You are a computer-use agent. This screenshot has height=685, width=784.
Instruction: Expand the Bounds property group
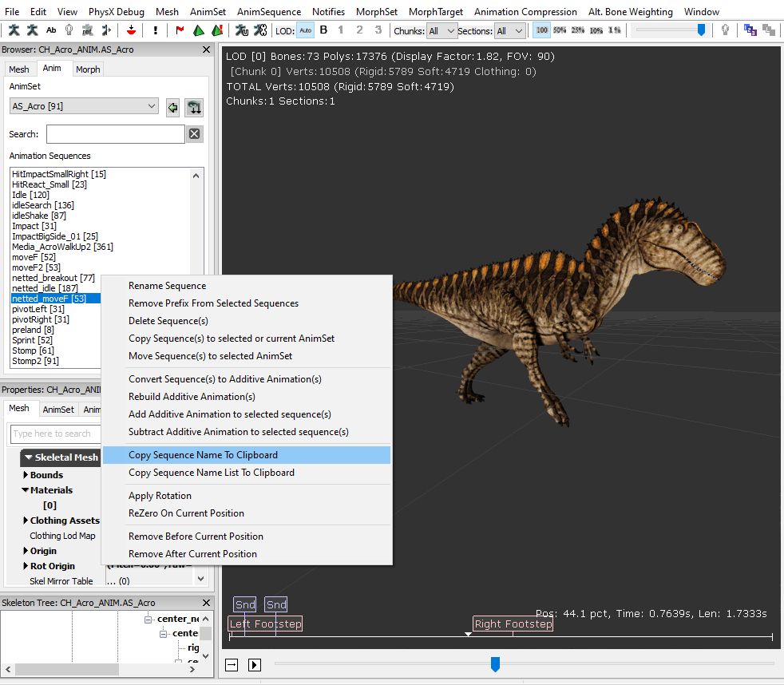(26, 475)
